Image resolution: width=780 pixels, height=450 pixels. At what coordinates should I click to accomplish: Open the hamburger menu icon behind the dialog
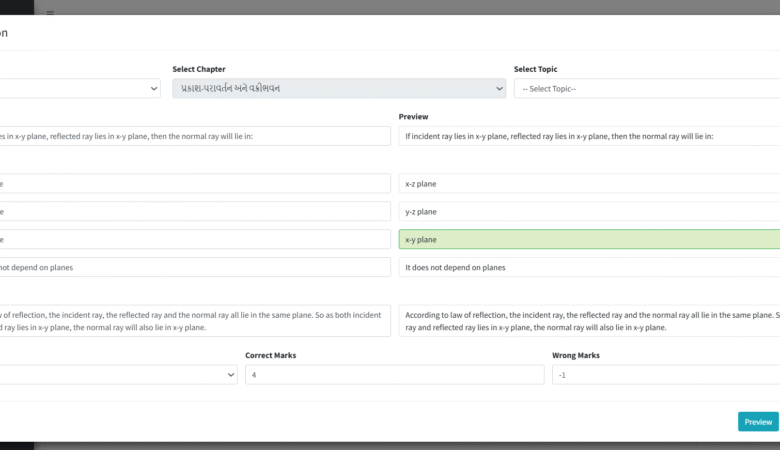[x=50, y=13]
